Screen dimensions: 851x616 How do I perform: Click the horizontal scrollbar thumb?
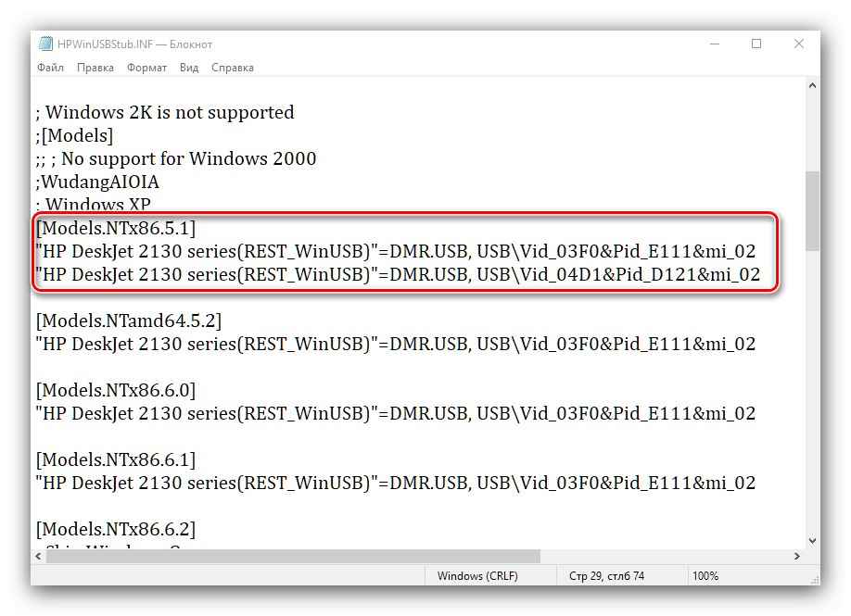294,557
